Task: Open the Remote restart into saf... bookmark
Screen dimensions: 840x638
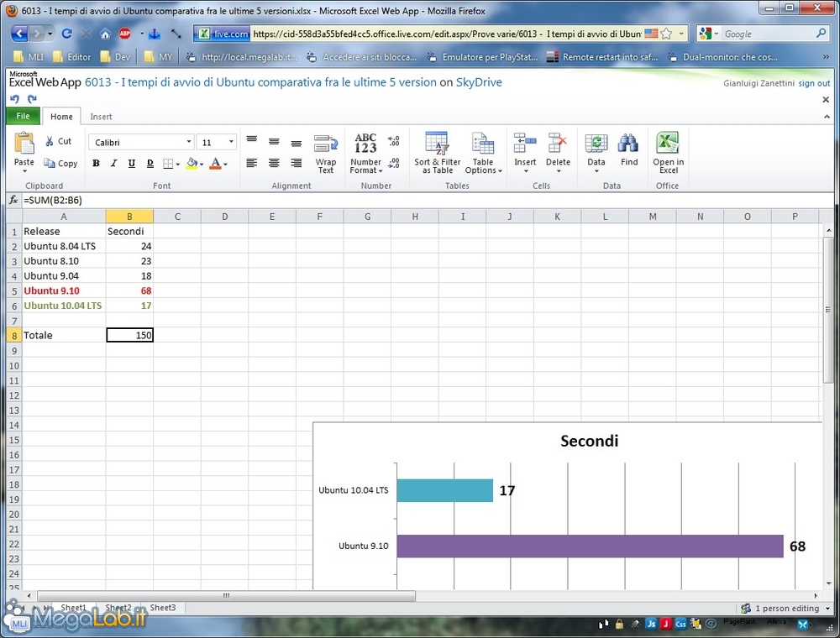Action: 602,57
